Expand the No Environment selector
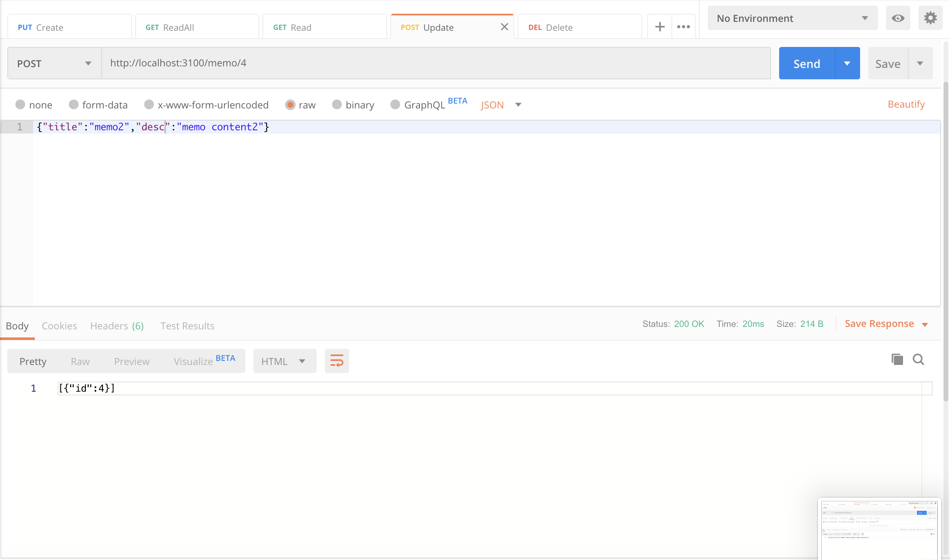This screenshot has height=560, width=950. point(792,18)
